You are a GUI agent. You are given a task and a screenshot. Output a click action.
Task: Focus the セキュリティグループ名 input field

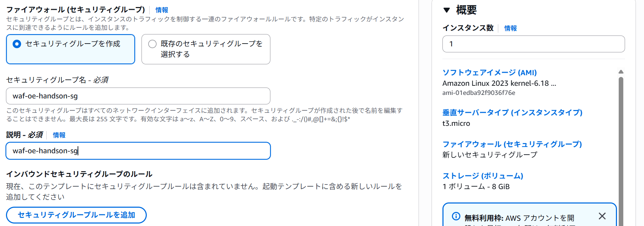[138, 96]
